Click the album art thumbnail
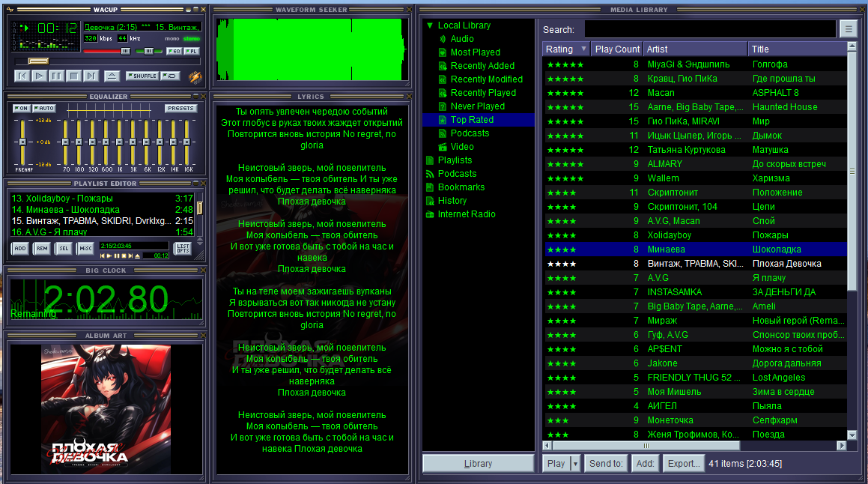Screen dimensions: 868x484 point(106,409)
